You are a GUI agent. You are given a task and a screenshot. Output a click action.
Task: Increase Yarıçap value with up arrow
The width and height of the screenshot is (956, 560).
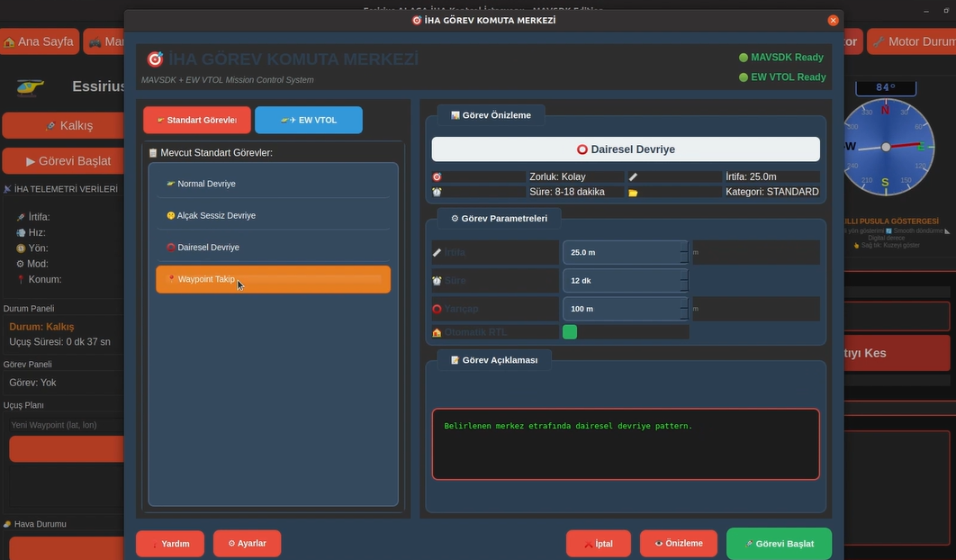click(x=684, y=303)
